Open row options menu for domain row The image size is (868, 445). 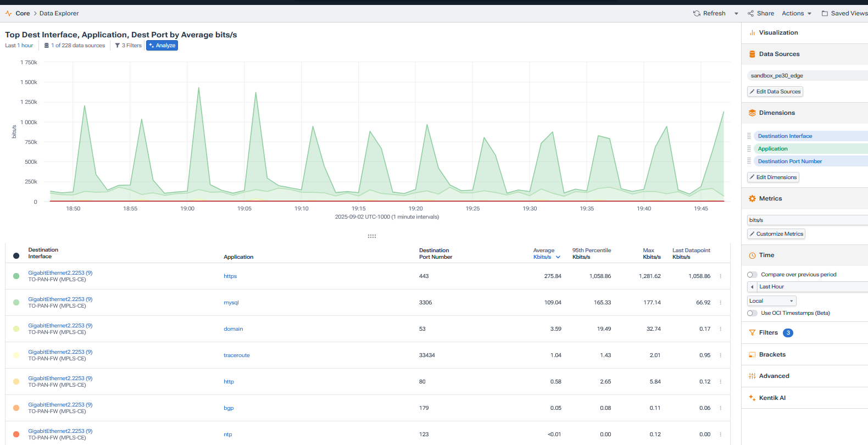(720, 329)
